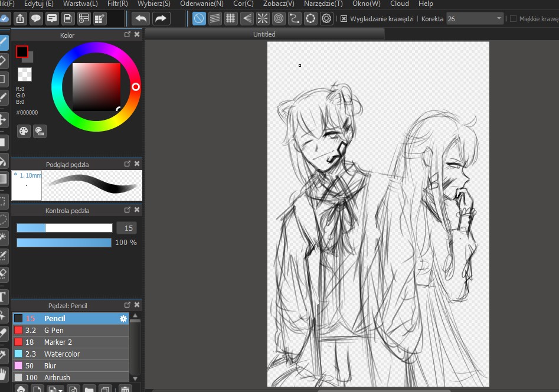
Task: Expand the add brush dropdown arrow
Action: [x=60, y=389]
